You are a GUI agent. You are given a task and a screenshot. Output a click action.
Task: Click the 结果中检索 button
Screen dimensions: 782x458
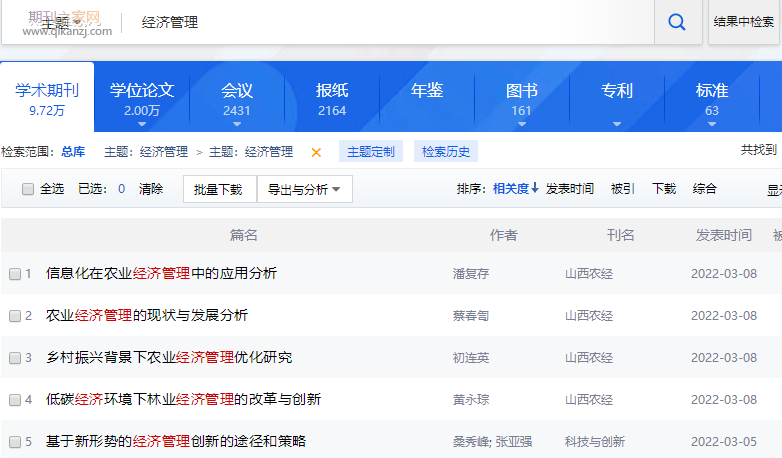(x=744, y=22)
